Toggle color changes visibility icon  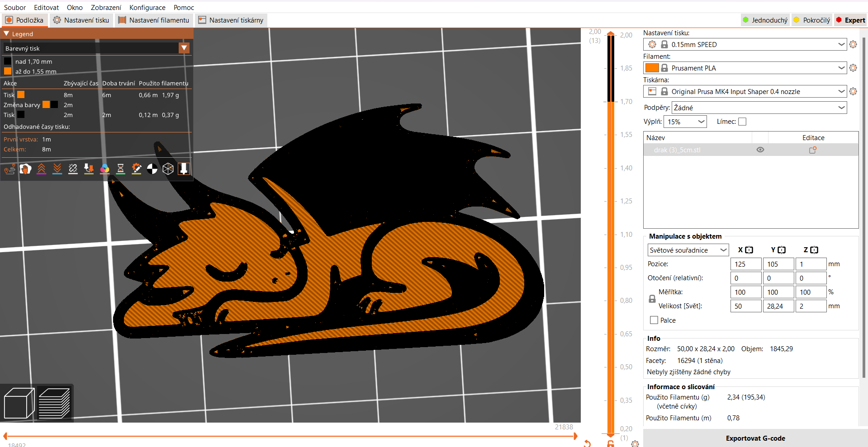pos(104,169)
